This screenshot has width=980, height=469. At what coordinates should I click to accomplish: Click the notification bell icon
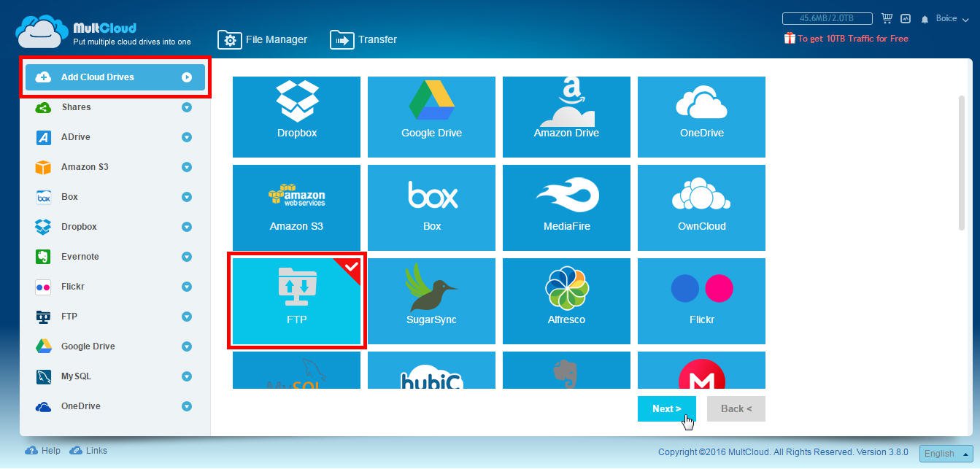tap(925, 19)
